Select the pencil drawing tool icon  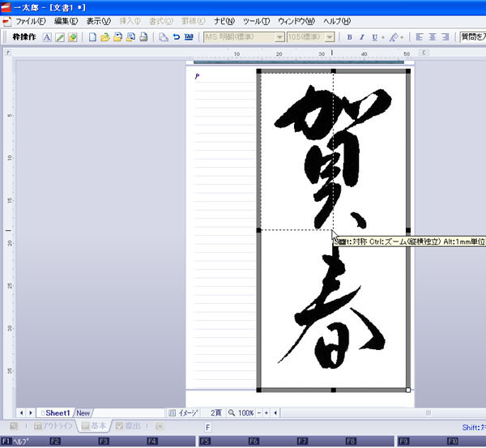pos(60,37)
